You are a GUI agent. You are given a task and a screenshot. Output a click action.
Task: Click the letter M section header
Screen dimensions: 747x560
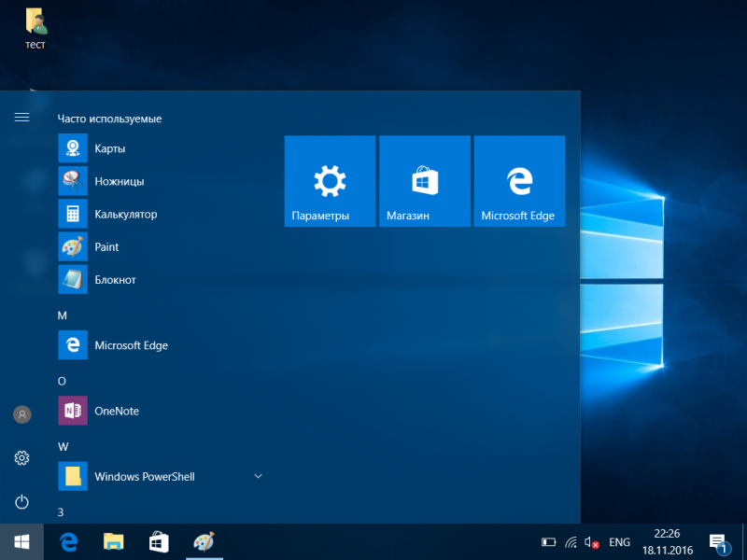coord(63,315)
